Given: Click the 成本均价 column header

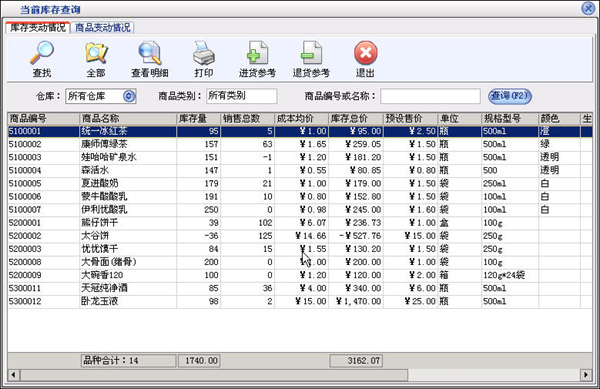Looking at the screenshot, I should 301,119.
